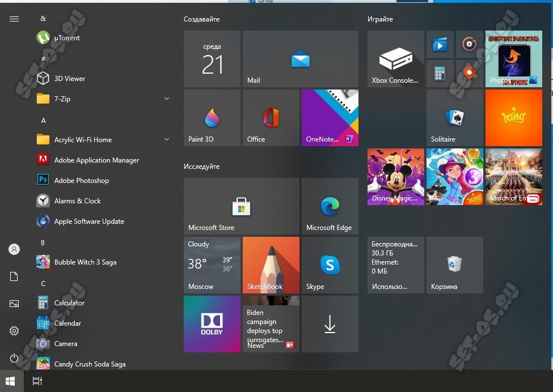The height and width of the screenshot is (392, 553).
Task: Launch the Dolby tile
Action: click(x=212, y=324)
